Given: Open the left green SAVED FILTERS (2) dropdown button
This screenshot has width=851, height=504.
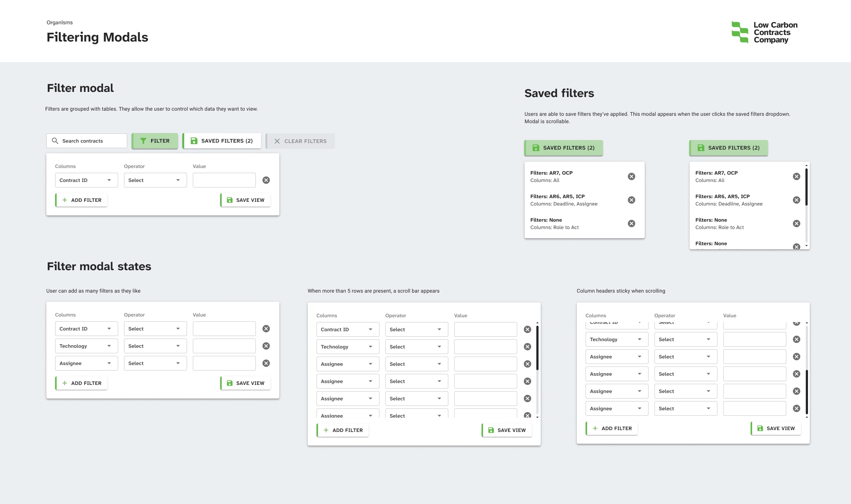Looking at the screenshot, I should coord(564,148).
